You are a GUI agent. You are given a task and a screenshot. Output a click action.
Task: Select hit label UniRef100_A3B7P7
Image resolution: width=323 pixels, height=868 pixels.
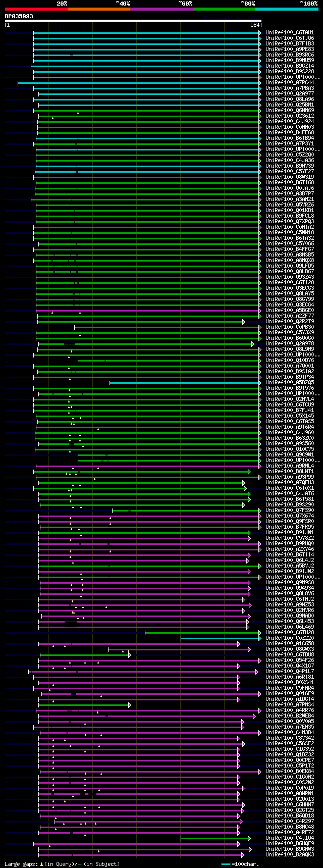pos(290,194)
